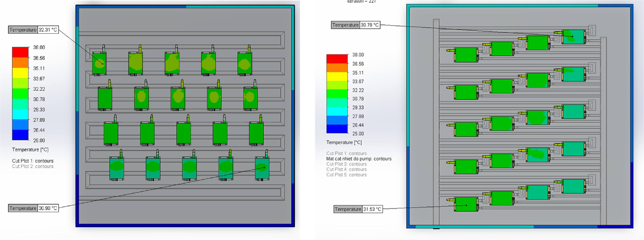
Task: Click the 25.00 minimum value in right legend
Action: (358, 134)
